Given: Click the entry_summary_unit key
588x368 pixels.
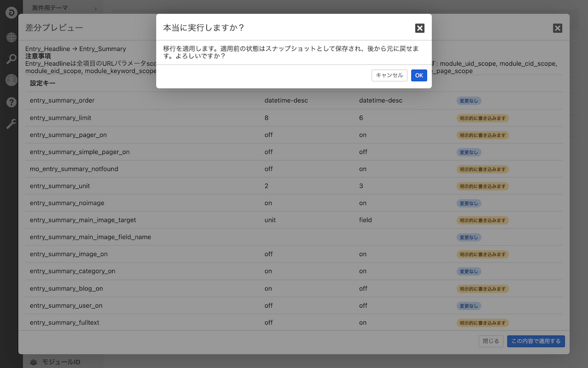Looking at the screenshot, I should 60,186.
